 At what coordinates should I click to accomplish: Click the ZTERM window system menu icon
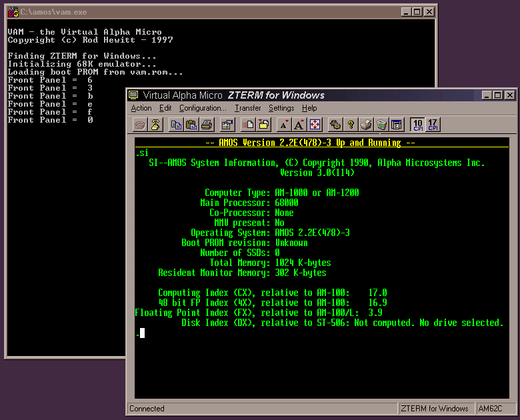click(x=133, y=95)
